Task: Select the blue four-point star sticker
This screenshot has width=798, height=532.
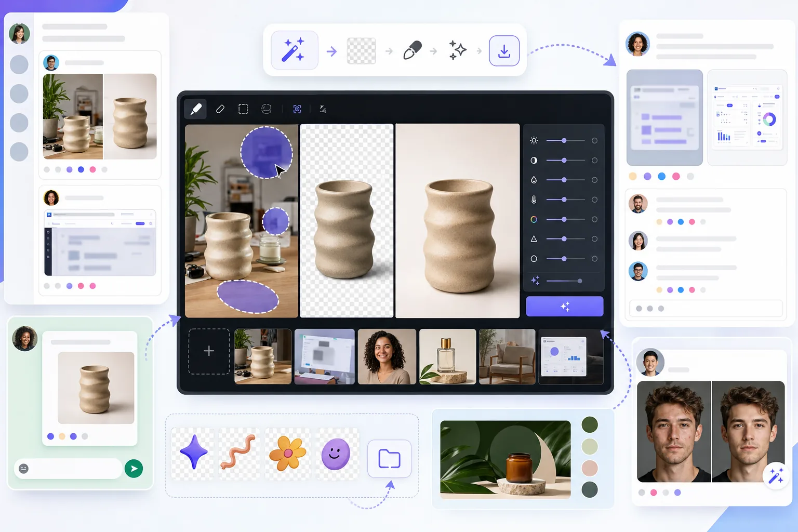Action: pyautogui.click(x=193, y=452)
